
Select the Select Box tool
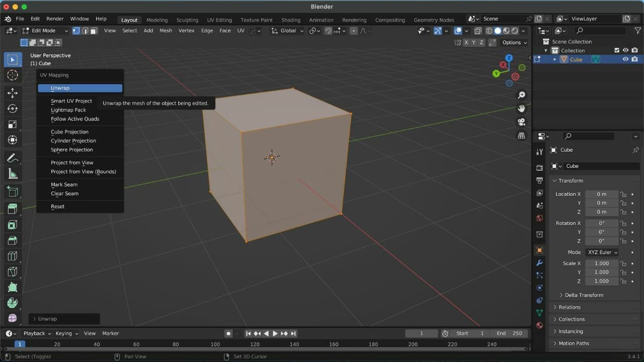[12, 60]
